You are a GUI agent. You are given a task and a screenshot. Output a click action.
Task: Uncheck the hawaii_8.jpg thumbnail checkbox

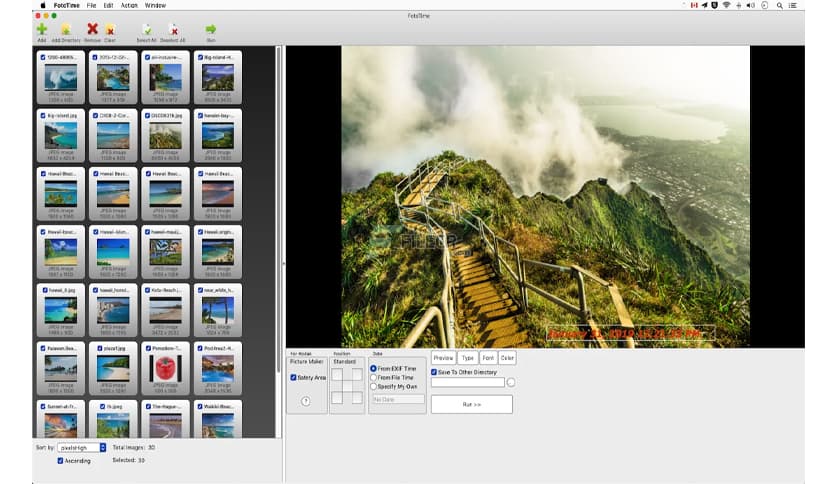[43, 290]
